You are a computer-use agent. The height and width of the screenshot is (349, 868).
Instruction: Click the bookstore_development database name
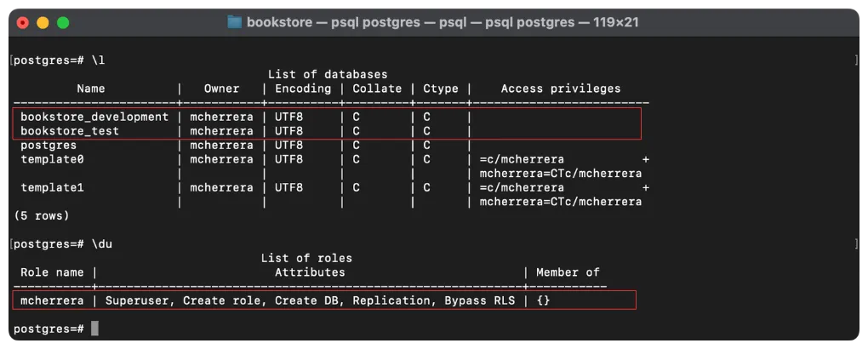94,117
